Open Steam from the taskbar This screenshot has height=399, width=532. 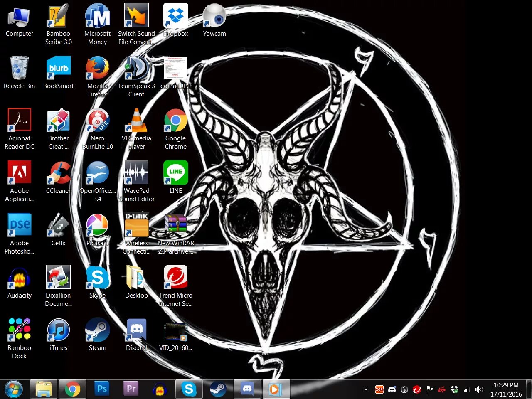(x=218, y=389)
